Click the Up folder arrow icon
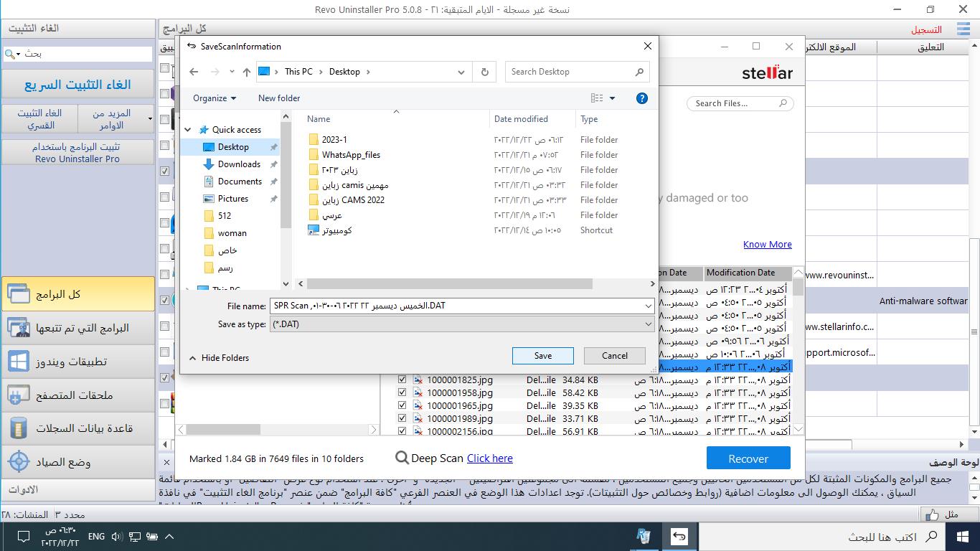 tap(247, 72)
